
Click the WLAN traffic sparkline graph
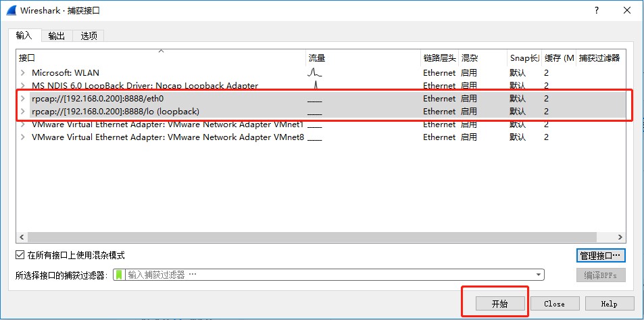coord(315,72)
